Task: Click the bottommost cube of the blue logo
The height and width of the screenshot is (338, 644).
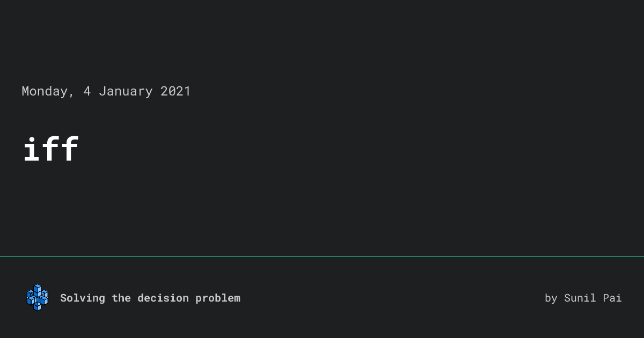Action: 38,306
